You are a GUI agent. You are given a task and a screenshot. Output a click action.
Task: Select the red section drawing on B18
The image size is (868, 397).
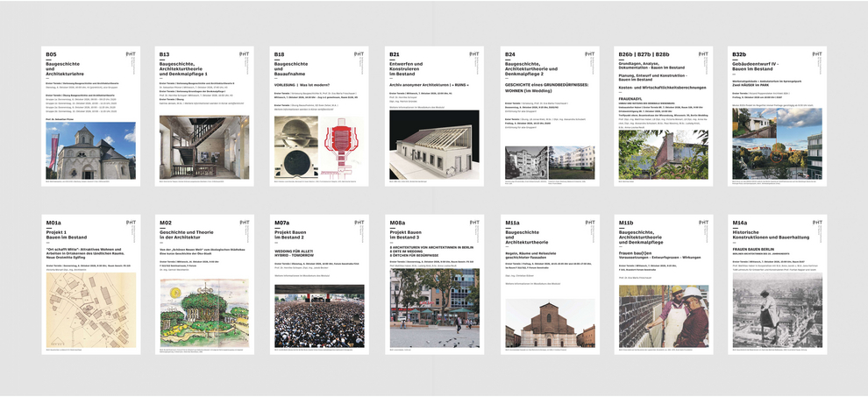tap(343, 147)
